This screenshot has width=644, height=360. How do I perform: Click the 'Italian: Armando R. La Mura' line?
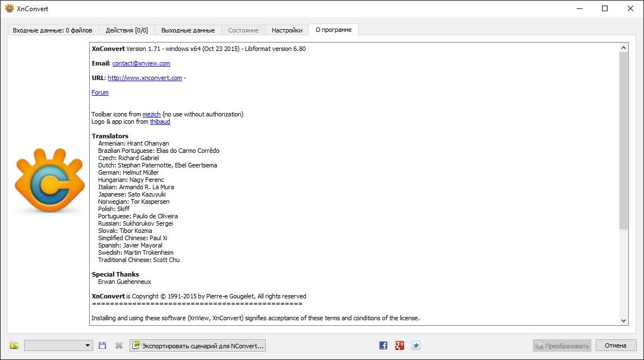136,187
